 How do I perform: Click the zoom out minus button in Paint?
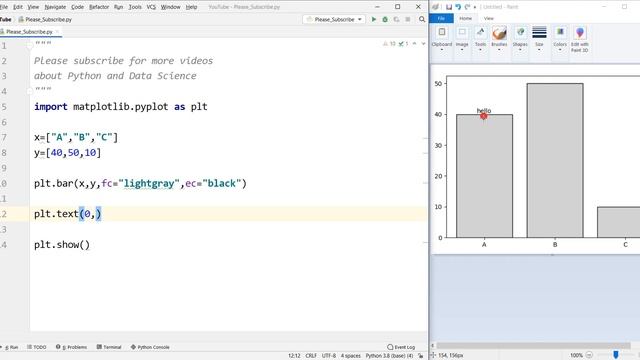click(x=589, y=355)
